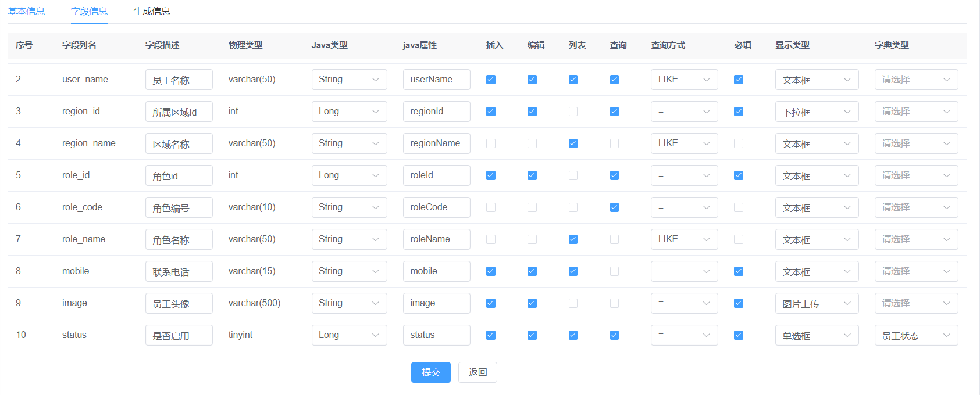Screen dimensions: 980x395
Task: Open 显示类型 下拉框 dropdown for region_id
Action: [817, 112]
